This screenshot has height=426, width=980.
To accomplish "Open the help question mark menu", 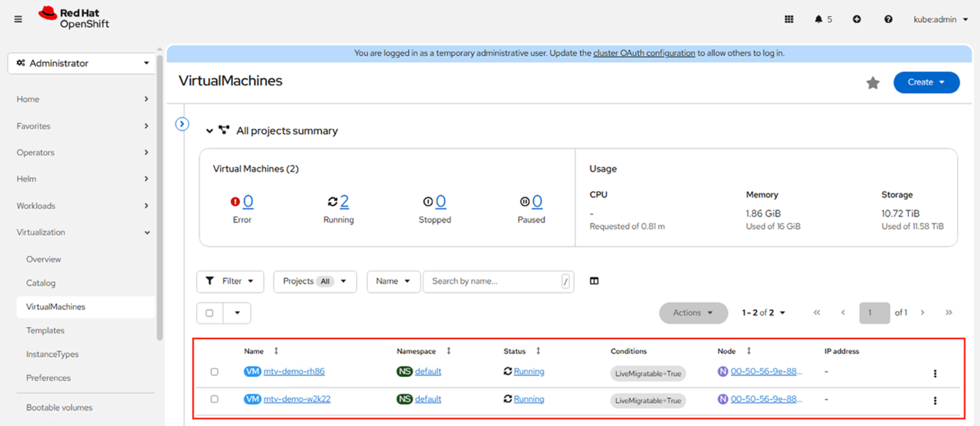I will coord(888,20).
